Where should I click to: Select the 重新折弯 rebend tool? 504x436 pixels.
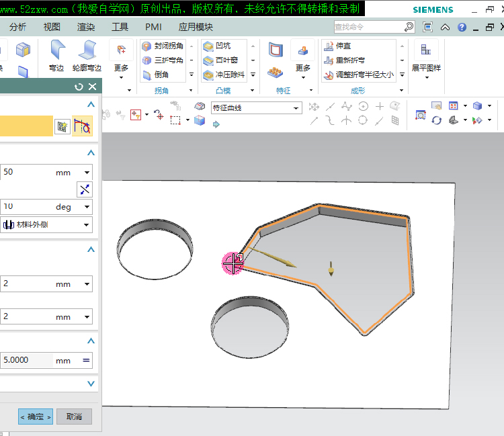click(x=344, y=60)
